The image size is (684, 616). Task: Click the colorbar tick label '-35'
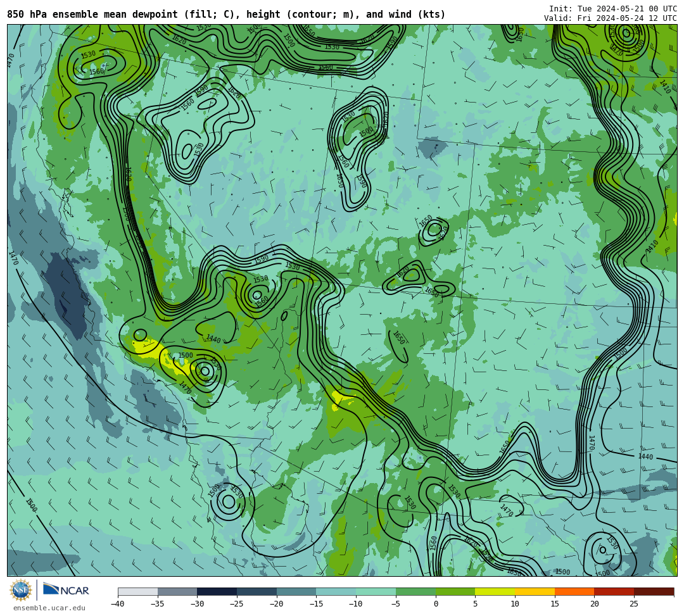tap(157, 604)
